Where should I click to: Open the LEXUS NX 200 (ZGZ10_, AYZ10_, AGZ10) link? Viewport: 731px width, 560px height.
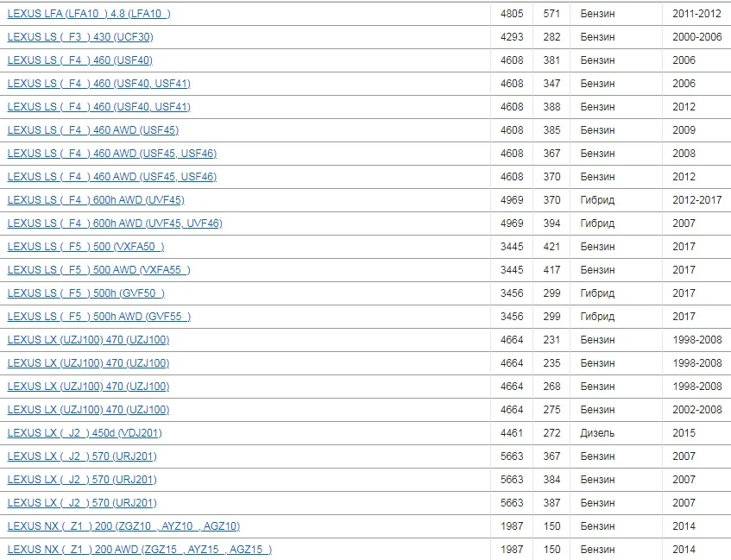[123, 526]
